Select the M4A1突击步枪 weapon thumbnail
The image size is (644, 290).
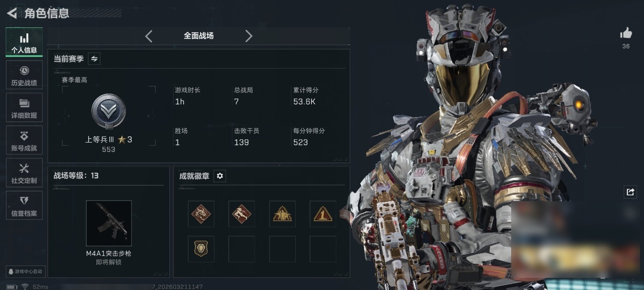[109, 223]
